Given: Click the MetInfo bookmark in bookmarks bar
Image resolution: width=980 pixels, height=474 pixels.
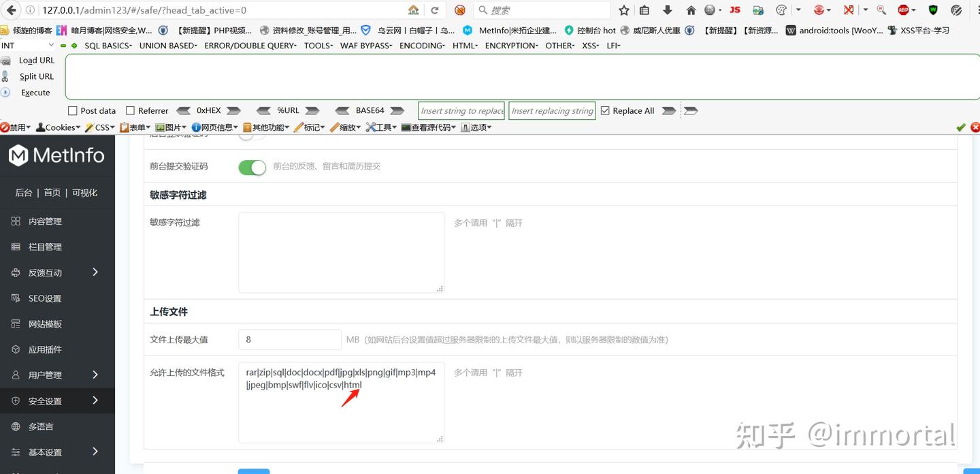Looking at the screenshot, I should [510, 31].
